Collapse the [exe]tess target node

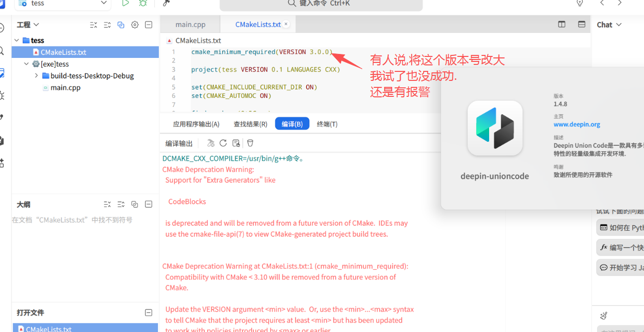[x=26, y=64]
